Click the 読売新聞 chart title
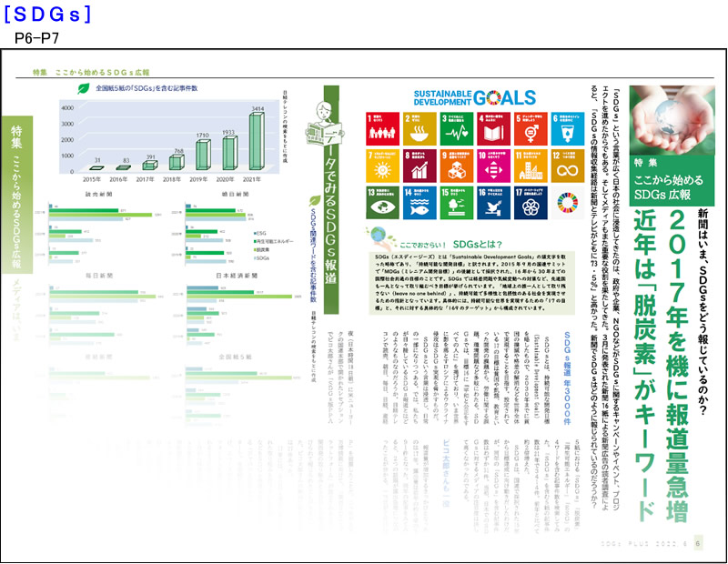728x564 pixels. (x=98, y=194)
